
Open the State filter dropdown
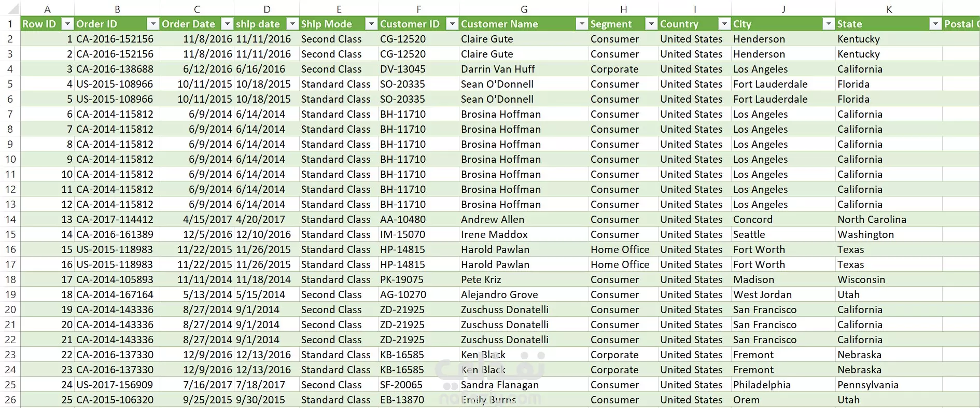tap(935, 24)
